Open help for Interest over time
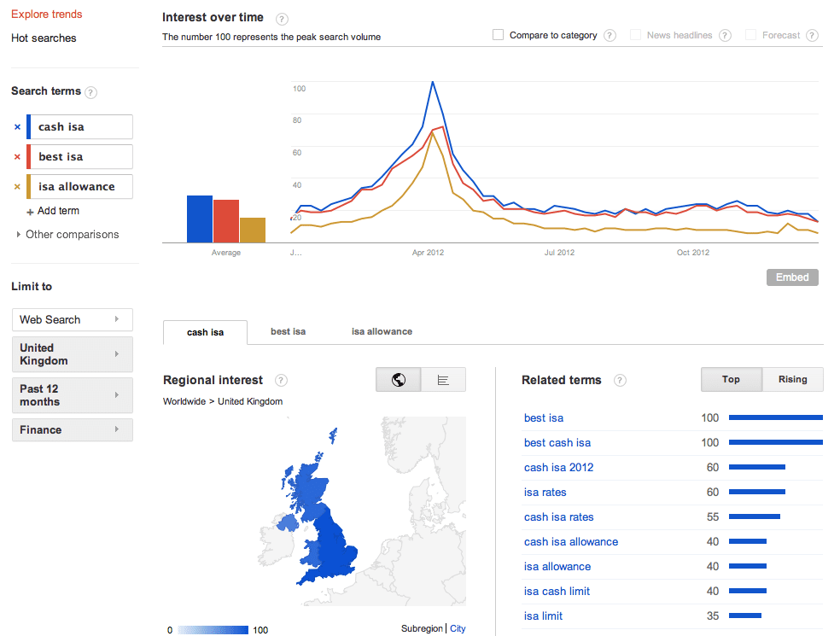The height and width of the screenshot is (636, 840). point(282,20)
